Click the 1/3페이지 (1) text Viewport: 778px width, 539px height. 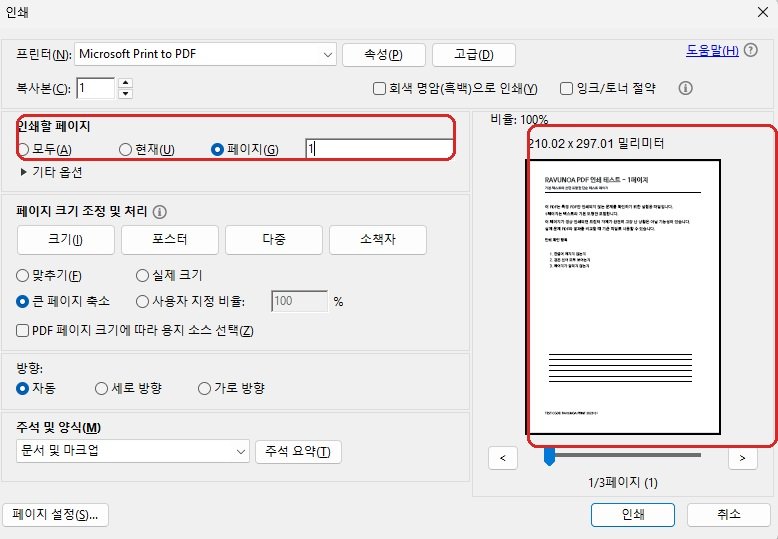(623, 482)
